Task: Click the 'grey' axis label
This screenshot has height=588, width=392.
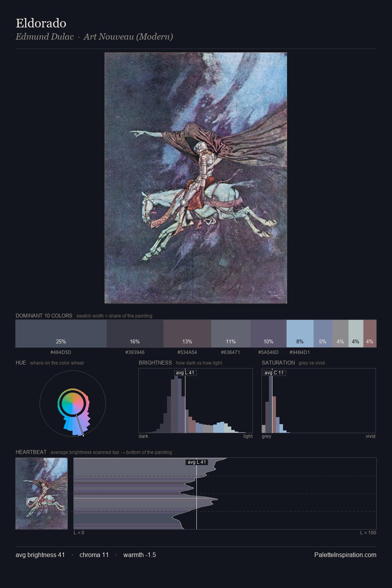Action: tap(267, 436)
